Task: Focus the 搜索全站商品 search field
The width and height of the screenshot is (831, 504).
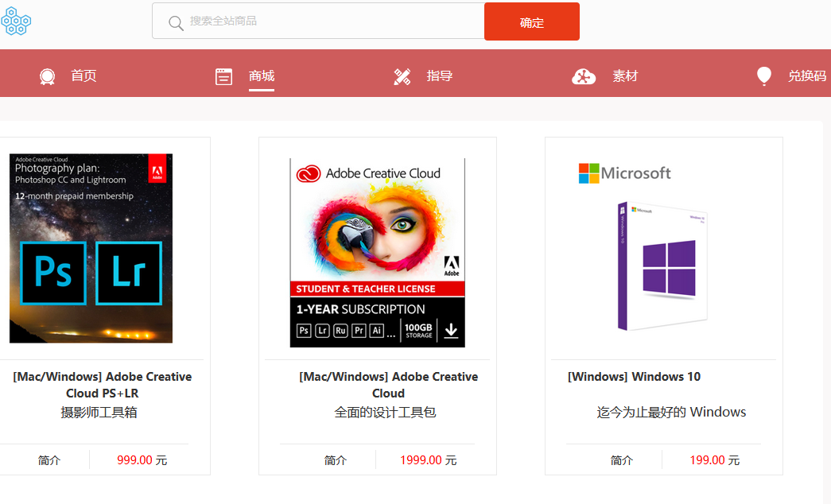Action: (318, 21)
